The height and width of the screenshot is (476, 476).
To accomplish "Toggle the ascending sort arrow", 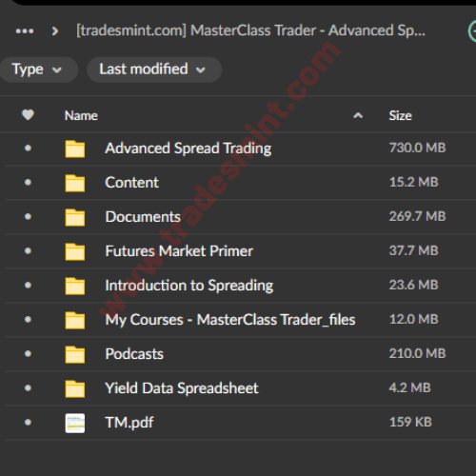I will [x=358, y=115].
